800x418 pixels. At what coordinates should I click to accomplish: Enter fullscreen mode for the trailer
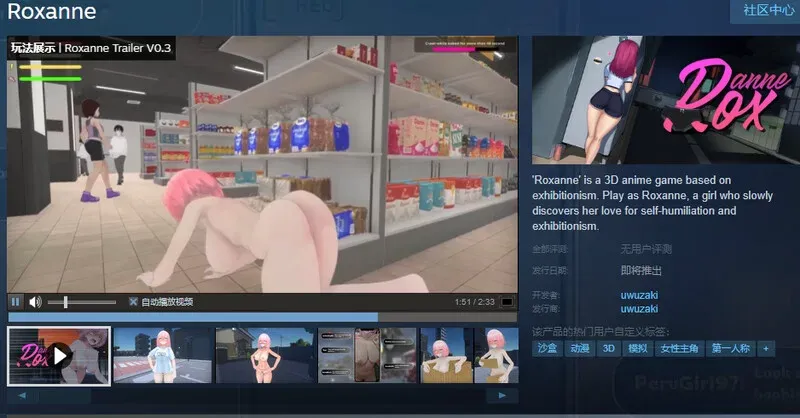507,302
